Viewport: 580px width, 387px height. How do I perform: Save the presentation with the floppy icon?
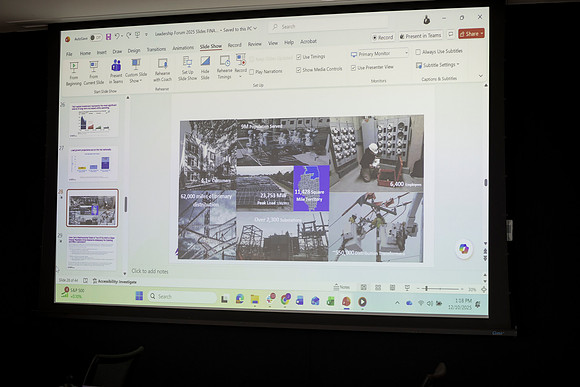[108, 37]
